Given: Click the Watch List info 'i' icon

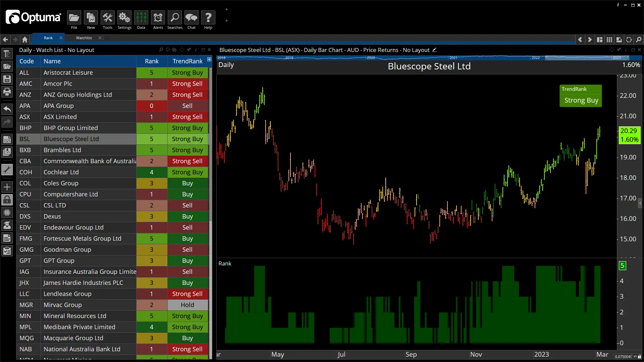Looking at the screenshot, I should [196, 50].
